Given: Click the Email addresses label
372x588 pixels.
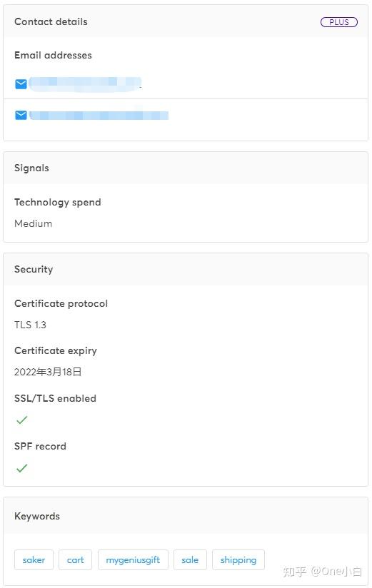Looking at the screenshot, I should point(53,55).
